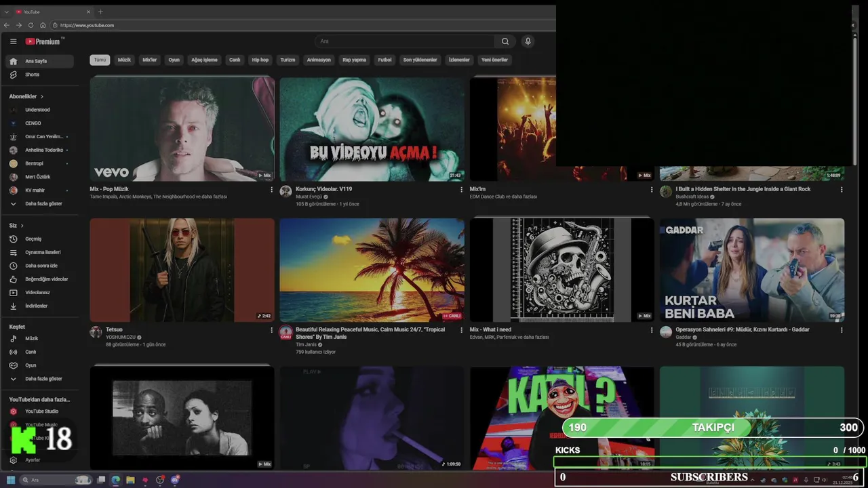This screenshot has height=488, width=868.
Task: Open the Mix - Pop Müzik vevo thumbnail
Action: (182, 129)
